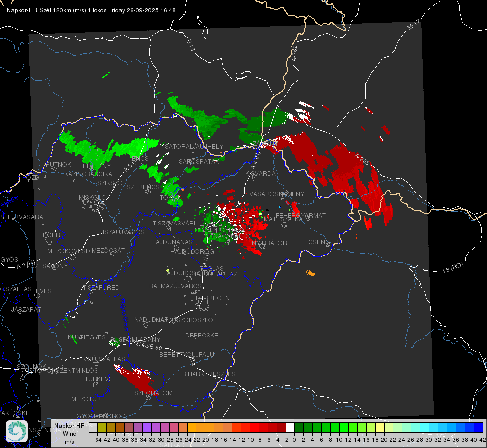This screenshot has width=487, height=448.
Task: Click the PUTNOK label
Action: (x=58, y=164)
